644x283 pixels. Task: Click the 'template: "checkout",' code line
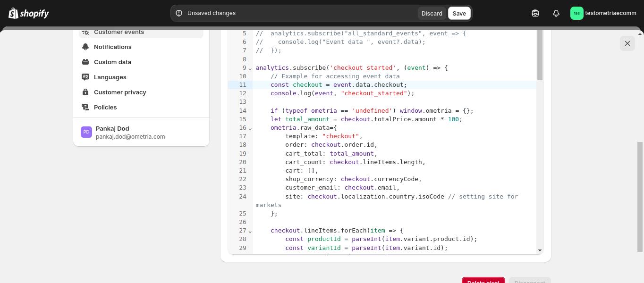[324, 136]
